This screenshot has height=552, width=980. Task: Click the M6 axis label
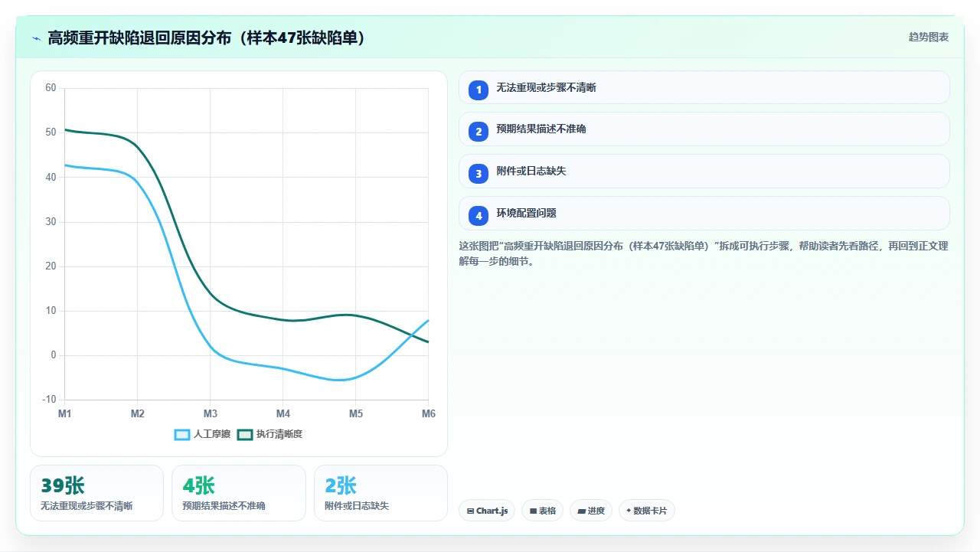tap(429, 414)
